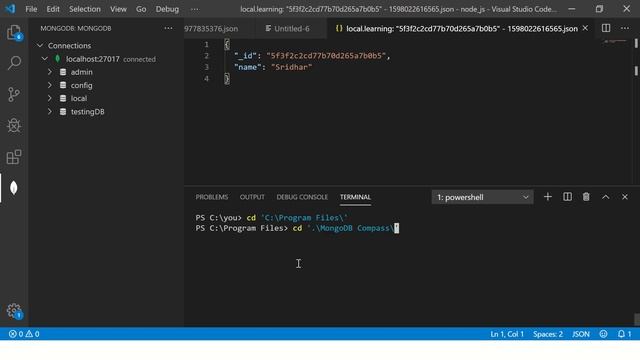Screen dimensions: 640x360
Task: Open the Manage gear icon
Action: [x=14, y=311]
